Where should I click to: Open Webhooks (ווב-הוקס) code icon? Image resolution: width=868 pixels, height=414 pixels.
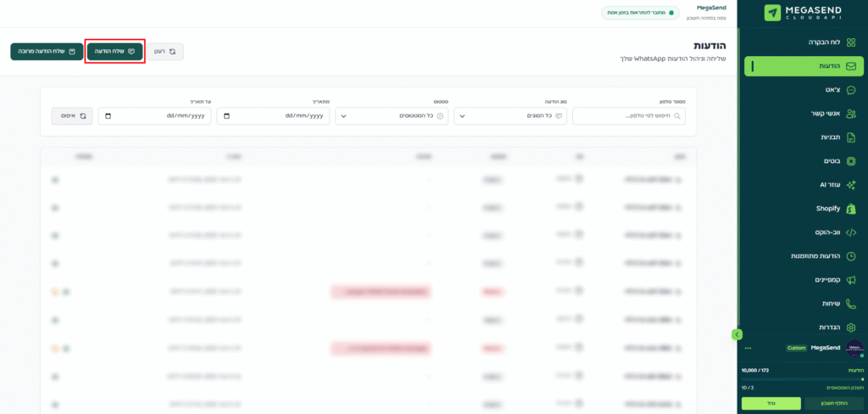(x=851, y=232)
